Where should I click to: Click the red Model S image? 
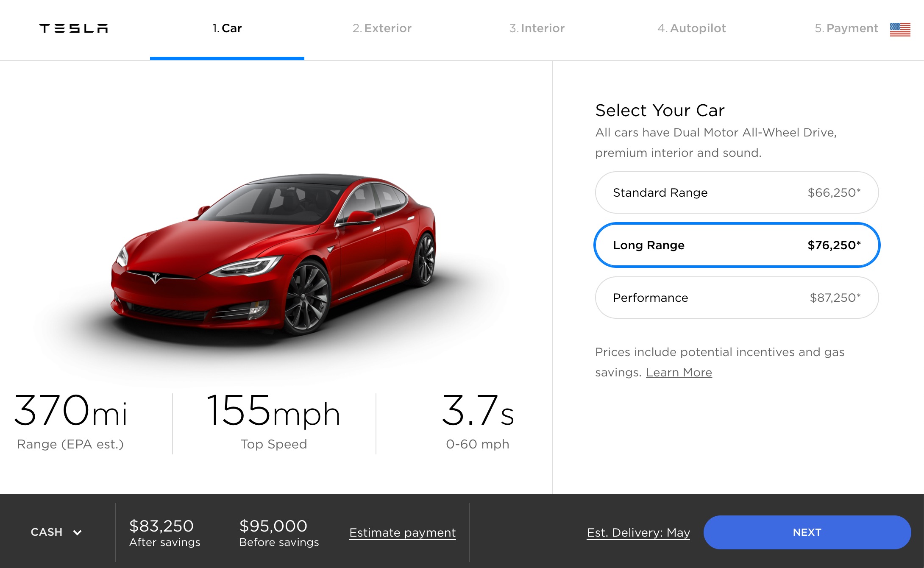(x=273, y=254)
